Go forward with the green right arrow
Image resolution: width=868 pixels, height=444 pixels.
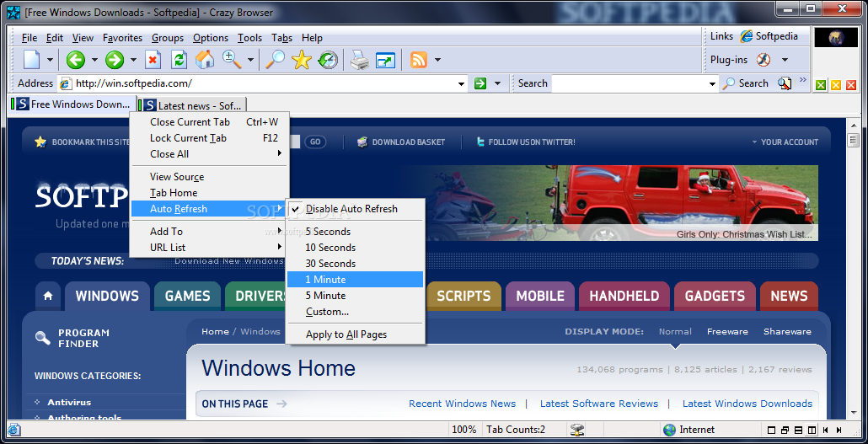tap(114, 59)
